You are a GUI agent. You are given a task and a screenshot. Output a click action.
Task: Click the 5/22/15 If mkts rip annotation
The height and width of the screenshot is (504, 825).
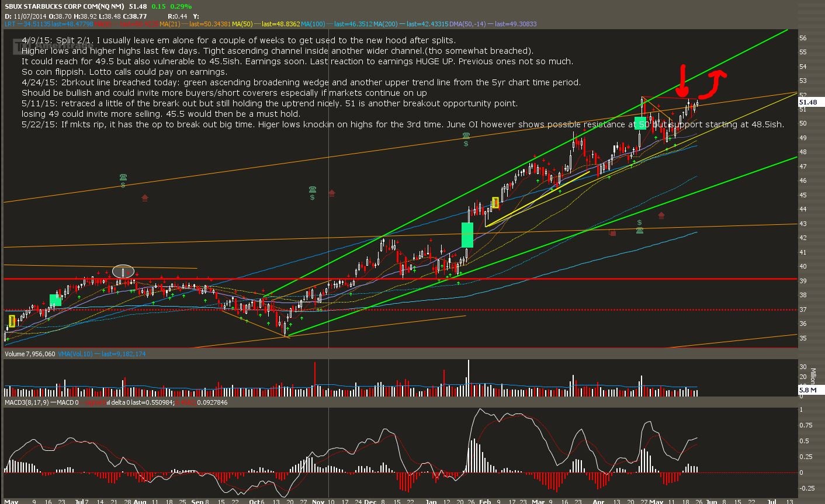[x=403, y=124]
